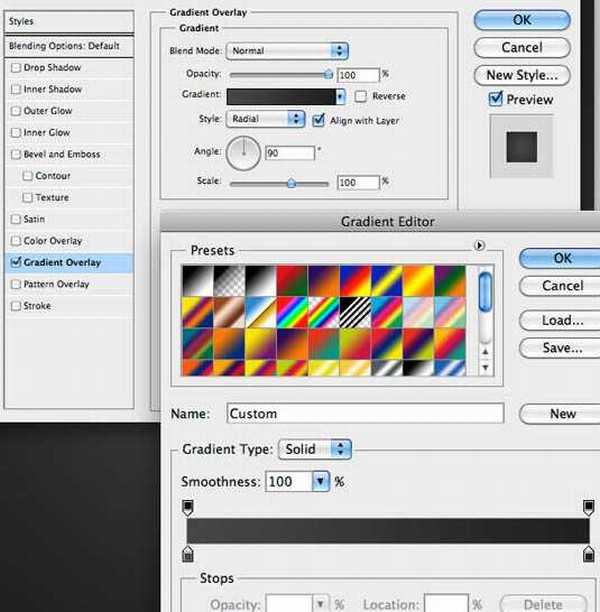
Task: Select the right color stop below gradient bar
Action: [587, 553]
